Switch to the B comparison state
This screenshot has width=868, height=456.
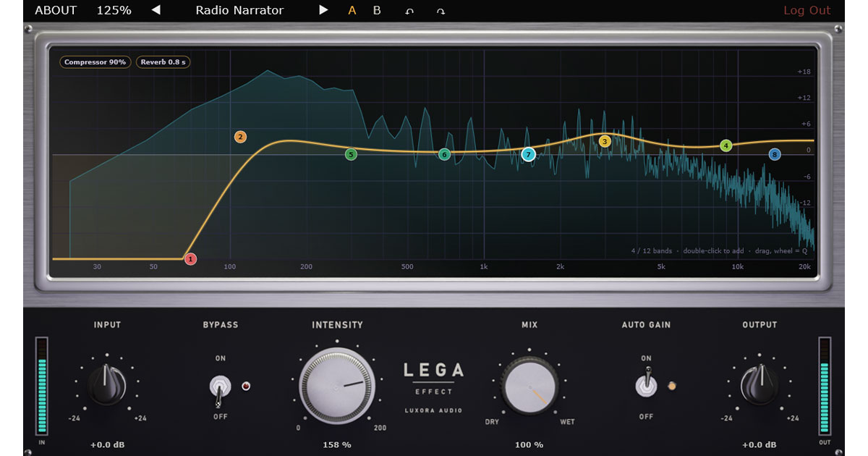pos(377,10)
